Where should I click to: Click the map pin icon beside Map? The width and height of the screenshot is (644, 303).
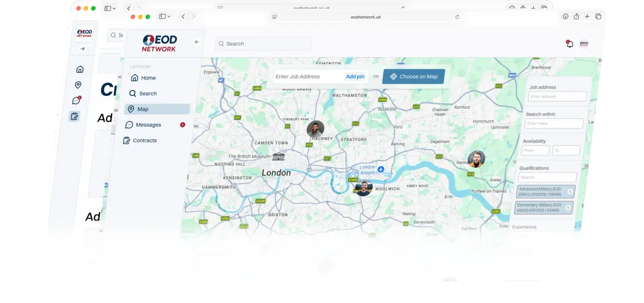(131, 109)
